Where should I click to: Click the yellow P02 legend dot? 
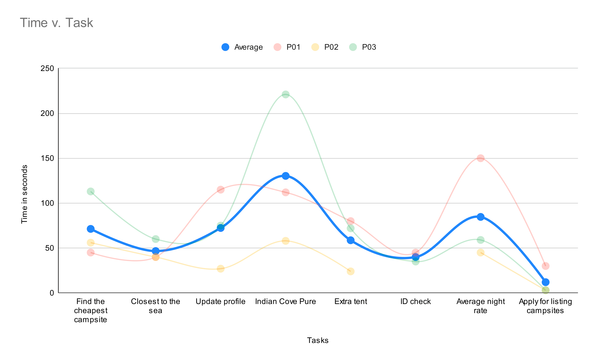click(x=315, y=47)
